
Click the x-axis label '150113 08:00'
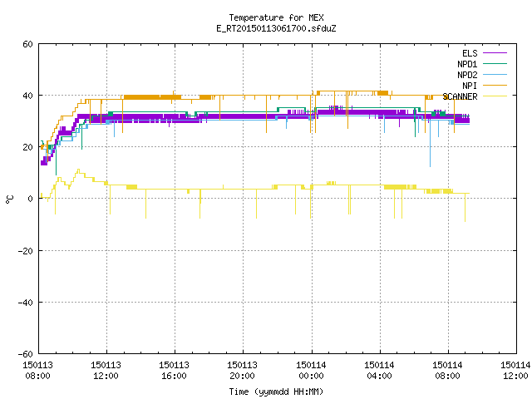(x=37, y=371)
